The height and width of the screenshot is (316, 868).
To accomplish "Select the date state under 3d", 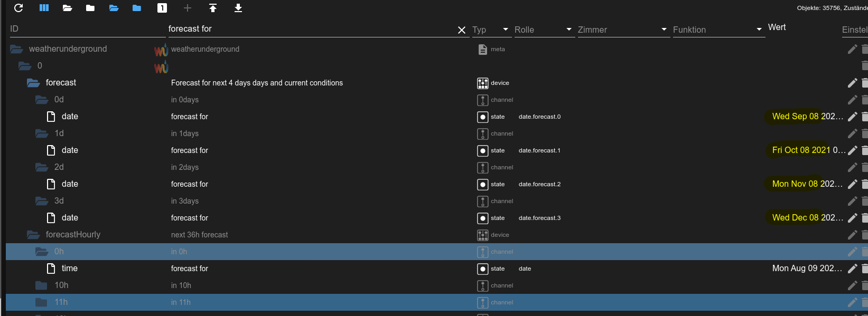I will [x=70, y=218].
